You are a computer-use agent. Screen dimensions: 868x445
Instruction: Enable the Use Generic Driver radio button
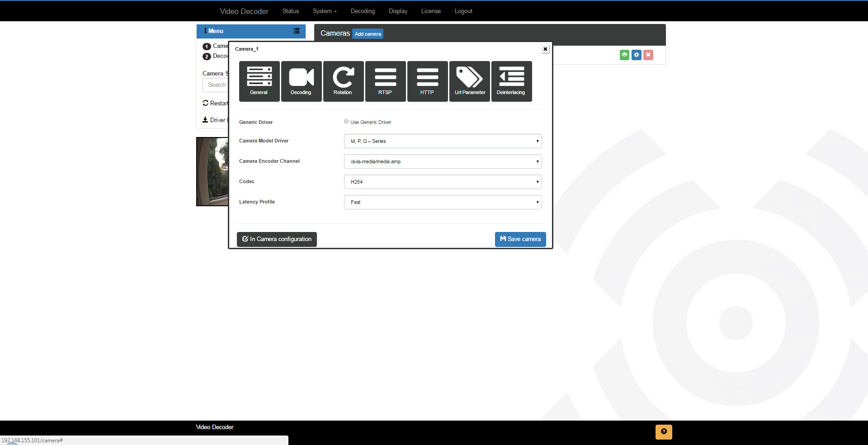tap(346, 122)
